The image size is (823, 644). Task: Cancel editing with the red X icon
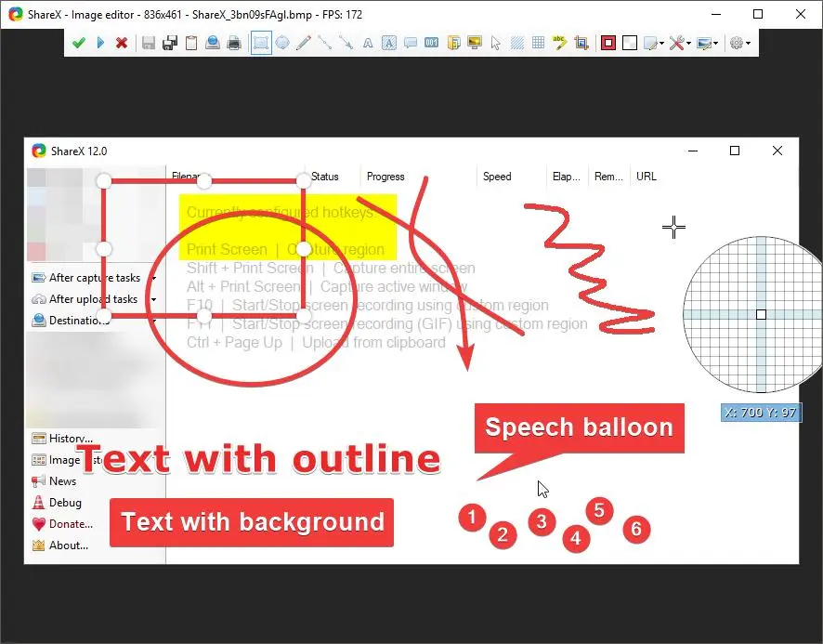coord(122,43)
